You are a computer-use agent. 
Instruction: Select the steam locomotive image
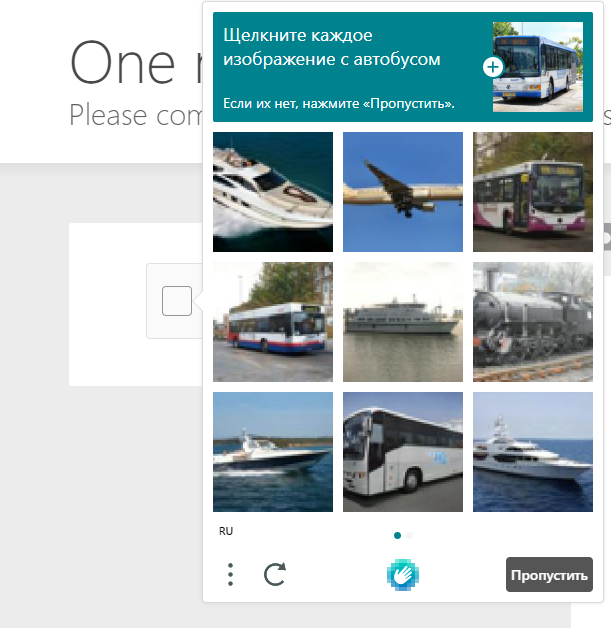pos(533,322)
